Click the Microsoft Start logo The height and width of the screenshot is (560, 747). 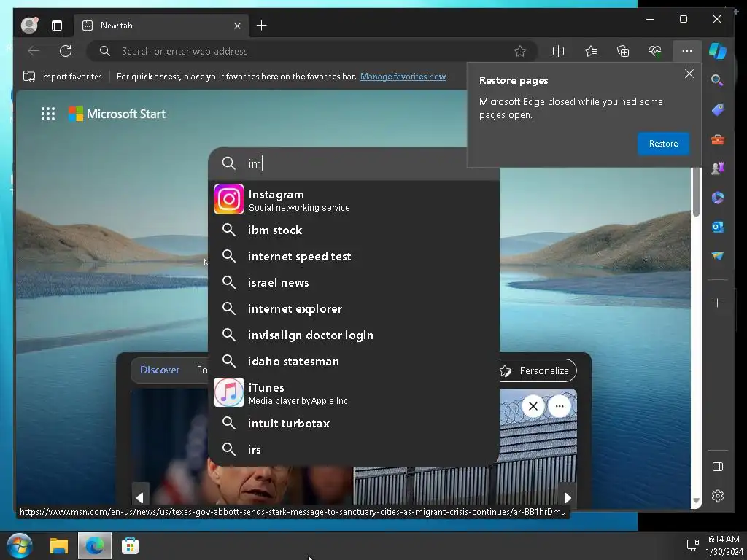(117, 114)
